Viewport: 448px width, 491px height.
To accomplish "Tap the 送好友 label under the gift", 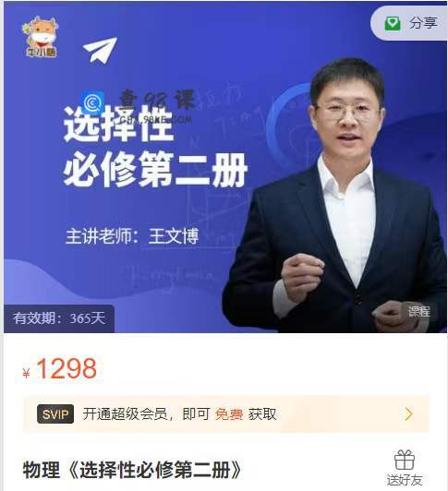I will pyautogui.click(x=405, y=480).
